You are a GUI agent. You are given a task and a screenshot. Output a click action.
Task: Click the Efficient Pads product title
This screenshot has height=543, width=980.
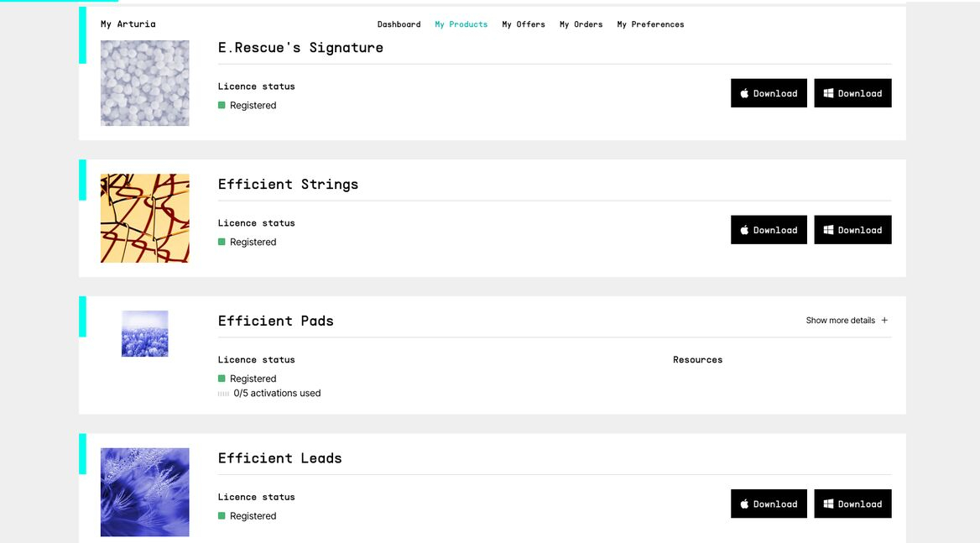click(275, 321)
